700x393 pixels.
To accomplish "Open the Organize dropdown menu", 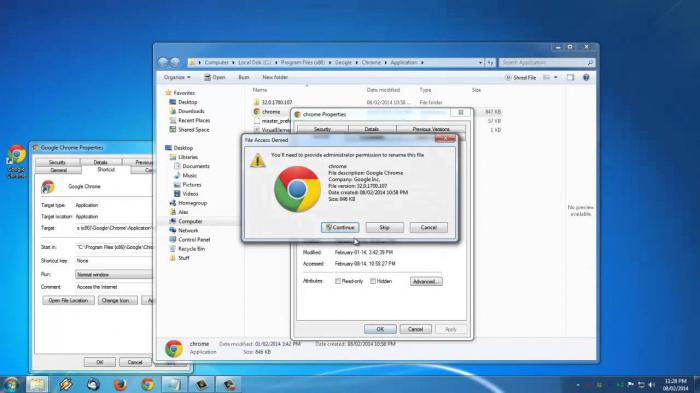I will [x=177, y=77].
